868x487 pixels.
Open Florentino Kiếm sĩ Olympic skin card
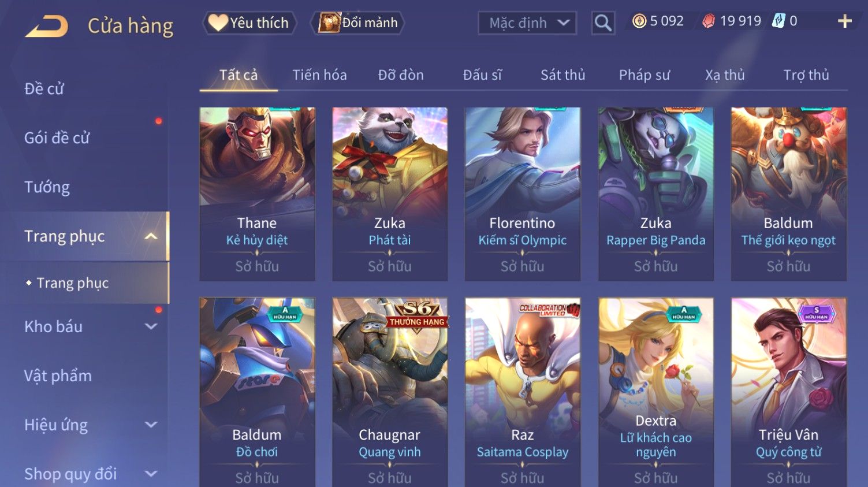tap(523, 194)
